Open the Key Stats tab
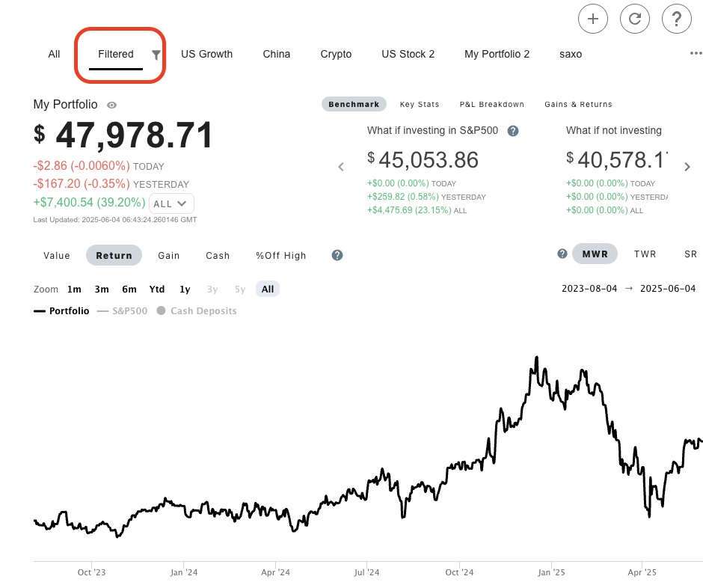The image size is (703, 588). coord(420,105)
